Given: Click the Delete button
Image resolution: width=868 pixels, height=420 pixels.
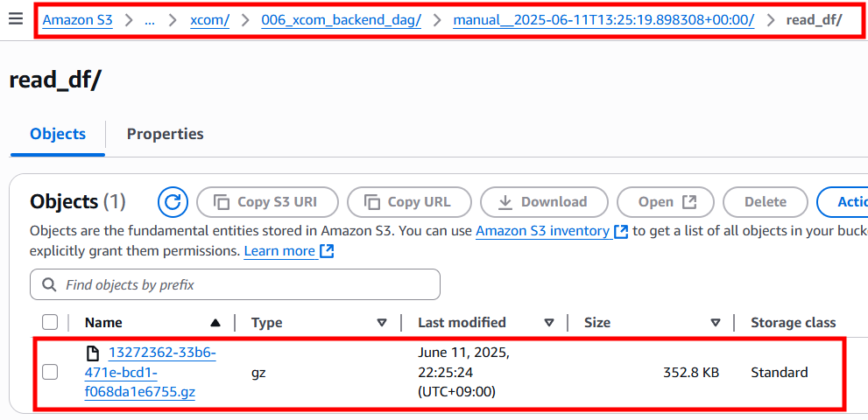Looking at the screenshot, I should click(765, 202).
